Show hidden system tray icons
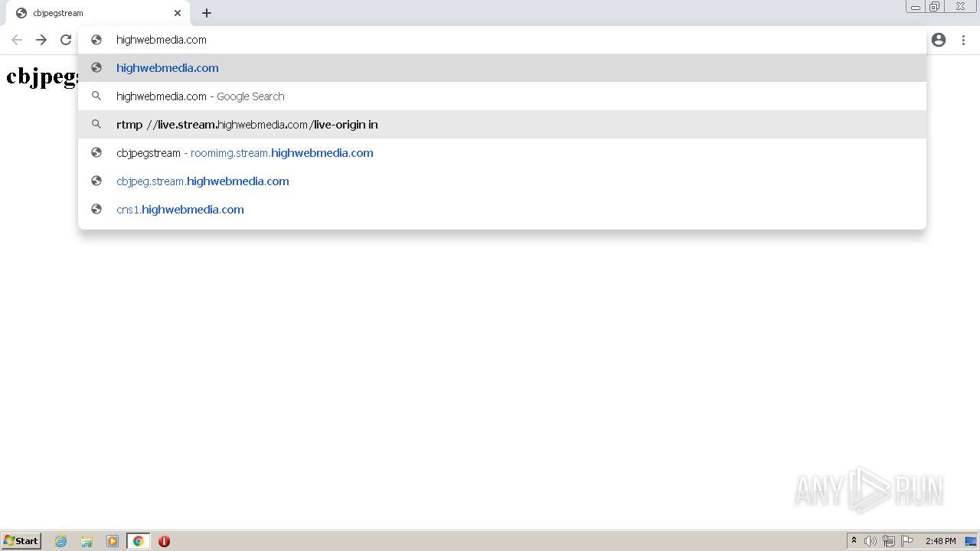This screenshot has height=551, width=980. pos(854,541)
